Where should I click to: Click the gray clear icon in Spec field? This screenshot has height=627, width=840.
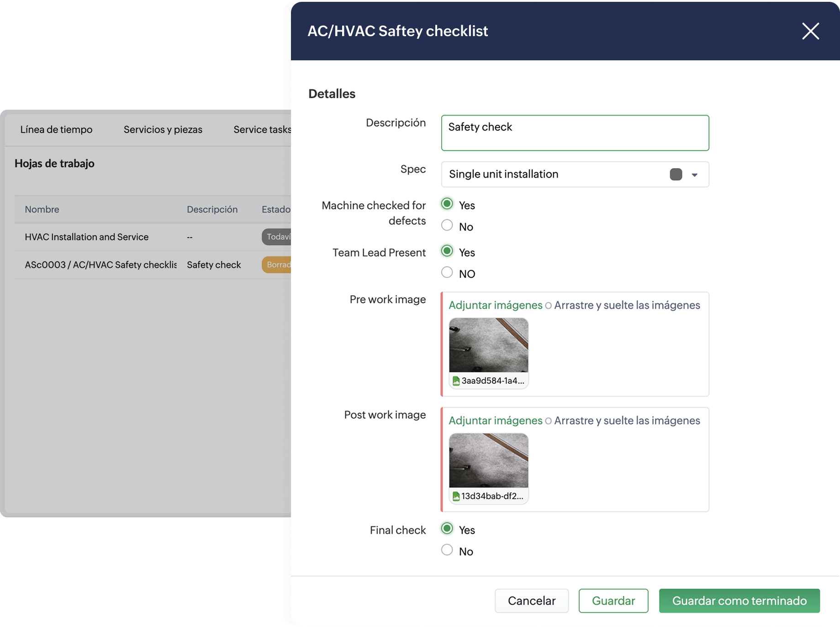(x=676, y=175)
